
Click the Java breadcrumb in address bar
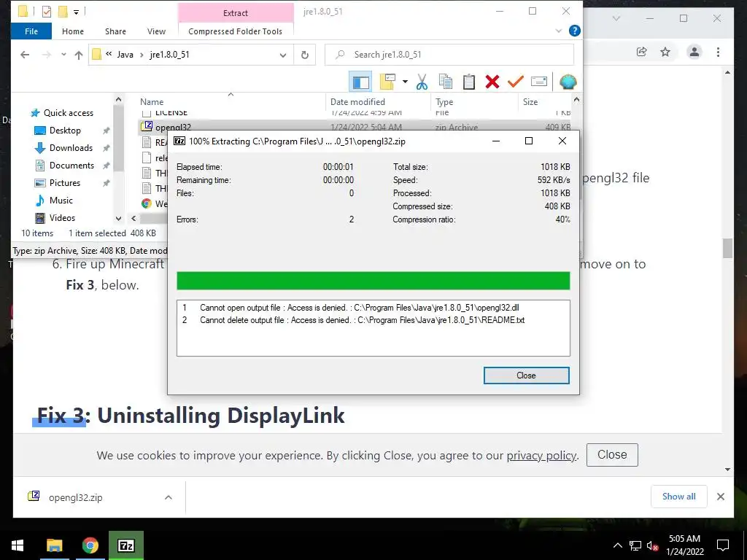coord(125,55)
